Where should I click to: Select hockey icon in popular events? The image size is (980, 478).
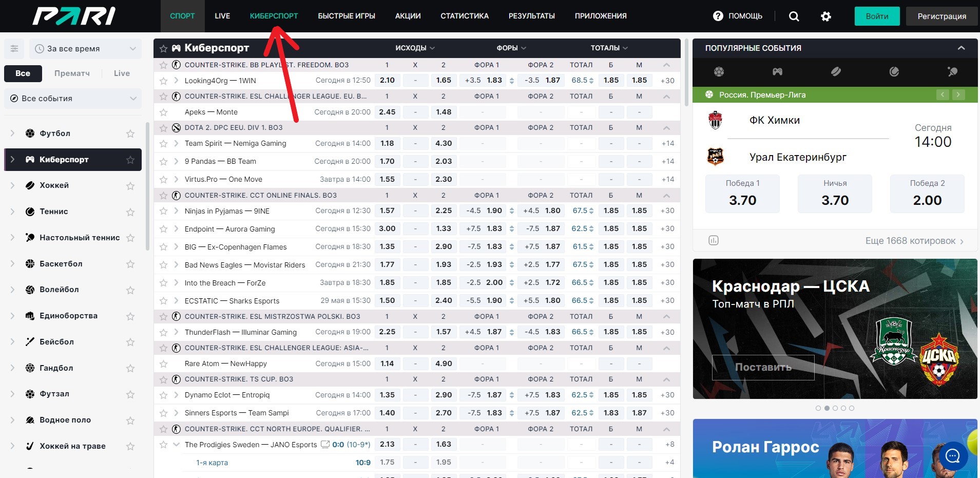tap(836, 71)
